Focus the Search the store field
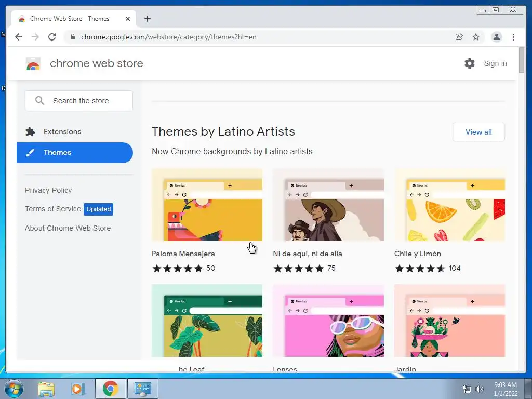The height and width of the screenshot is (399, 532). (79, 101)
